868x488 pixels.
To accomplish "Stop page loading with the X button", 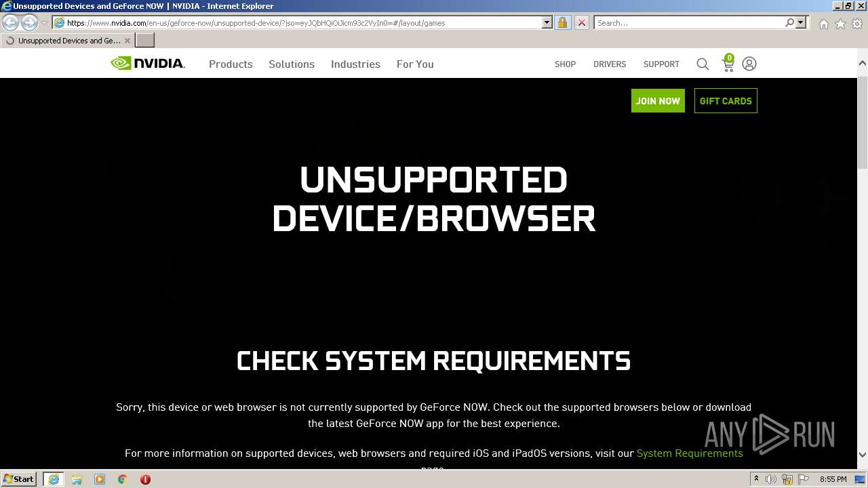I will (581, 22).
